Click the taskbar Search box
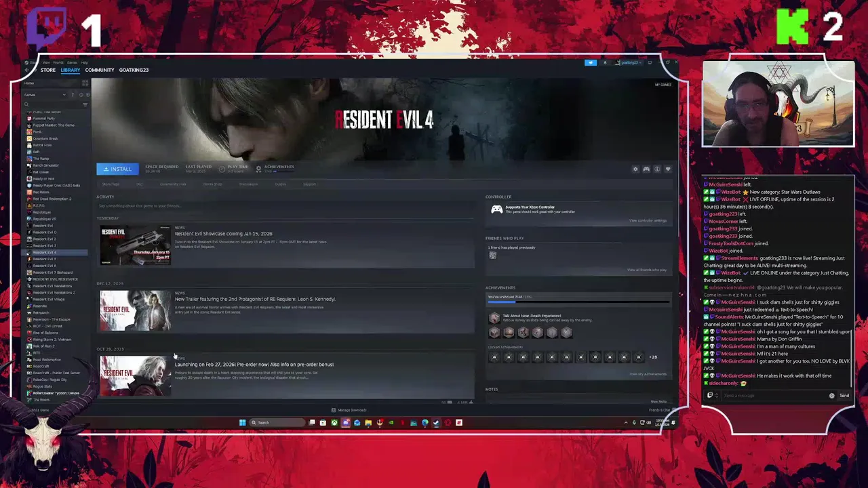 pos(277,422)
